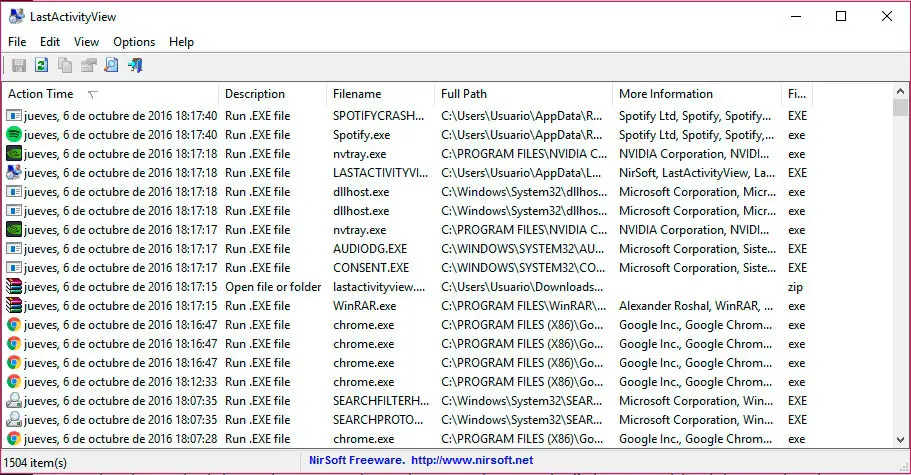Click the 'Alexander Roshal, WinRAR' information cell
Image resolution: width=911 pixels, height=475 pixels.
(695, 305)
